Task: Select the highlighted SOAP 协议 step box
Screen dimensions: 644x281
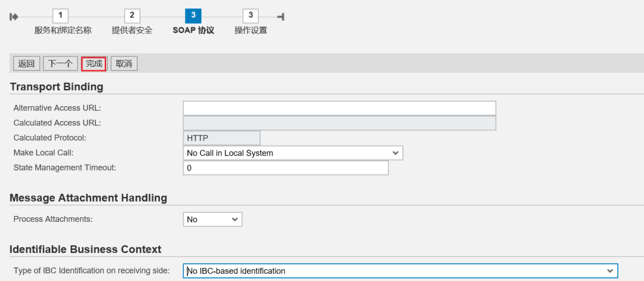Action: point(193,16)
